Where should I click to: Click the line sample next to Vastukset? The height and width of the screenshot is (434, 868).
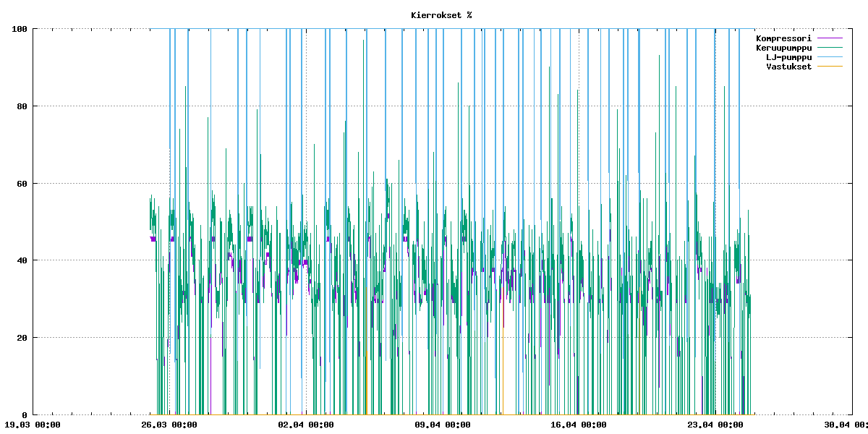(830, 67)
